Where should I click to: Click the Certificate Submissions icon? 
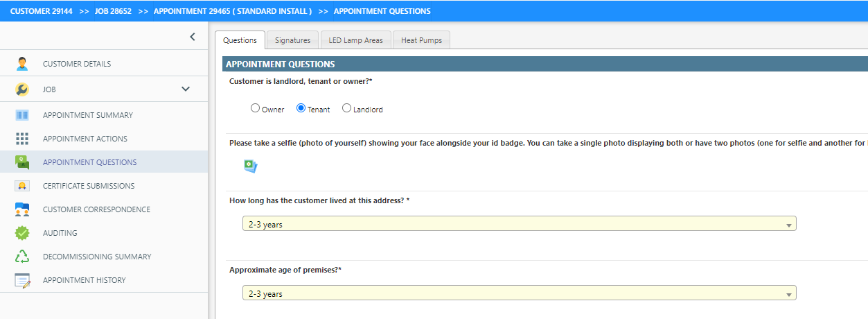tap(22, 186)
